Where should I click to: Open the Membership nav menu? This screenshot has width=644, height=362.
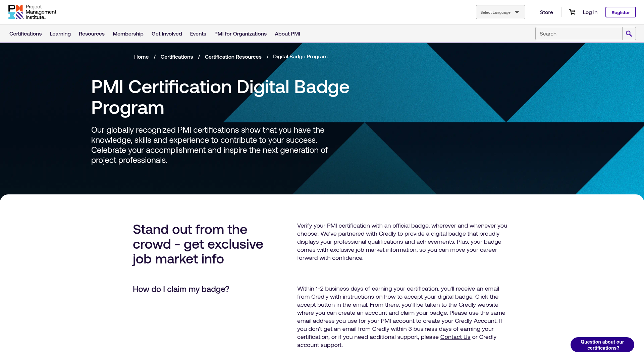(x=128, y=34)
